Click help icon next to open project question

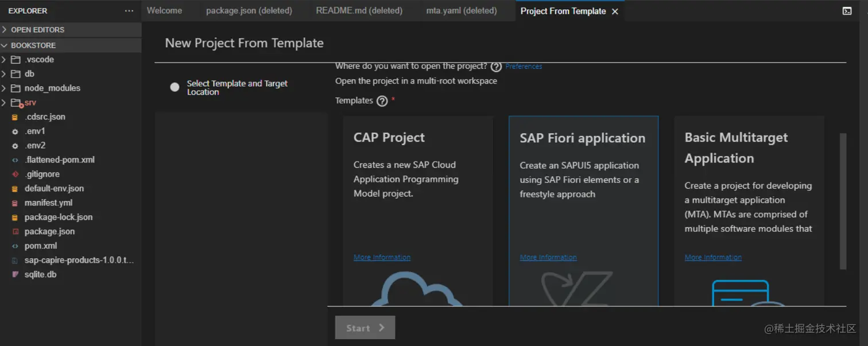[496, 67]
